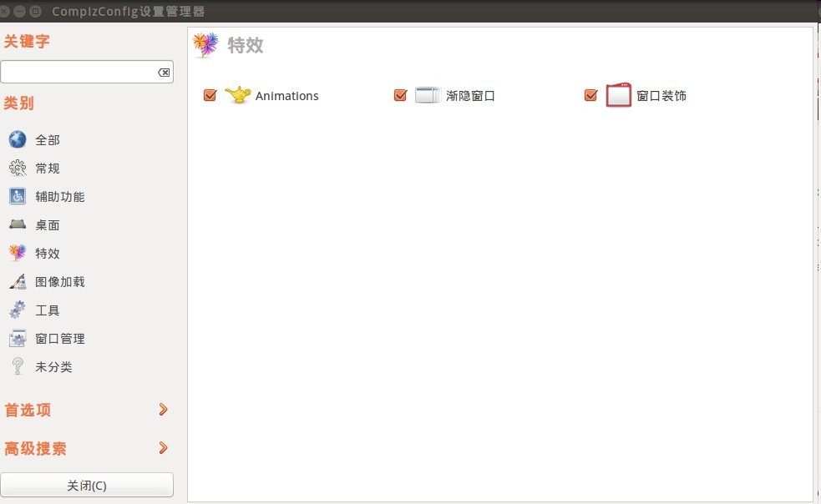
Task: Select the 图像加载 category icon
Action: coord(18,281)
